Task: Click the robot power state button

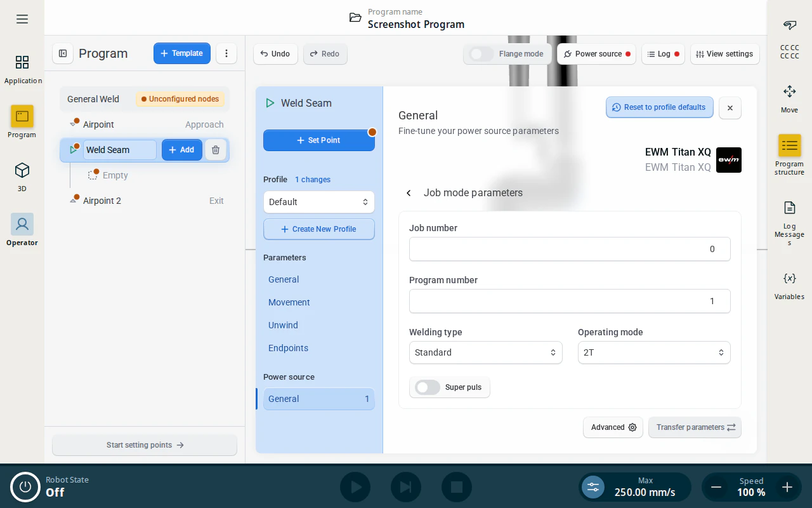Action: click(x=25, y=487)
